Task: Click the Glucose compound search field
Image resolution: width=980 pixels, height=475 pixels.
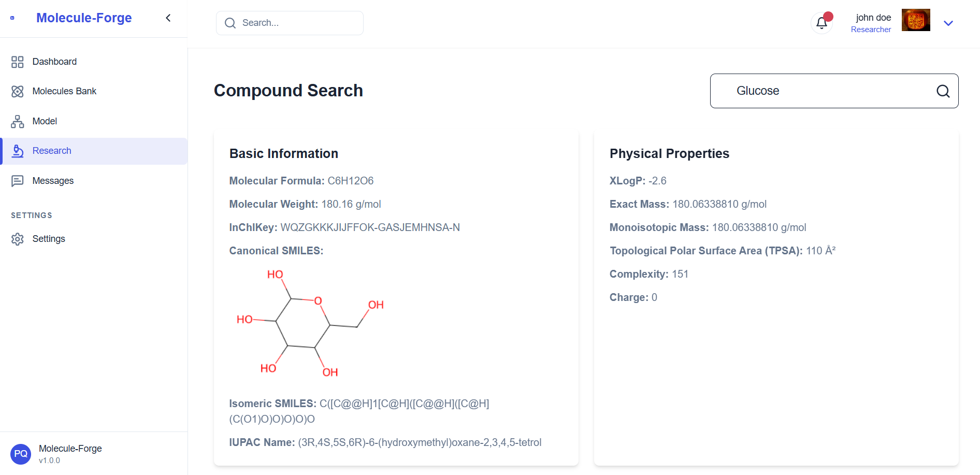Action: 824,91
